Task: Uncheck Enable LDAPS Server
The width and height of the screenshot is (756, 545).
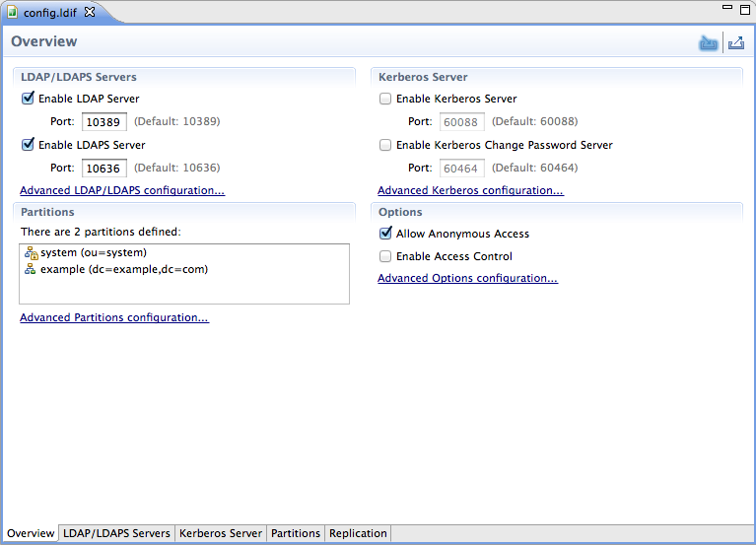Action: click(28, 145)
